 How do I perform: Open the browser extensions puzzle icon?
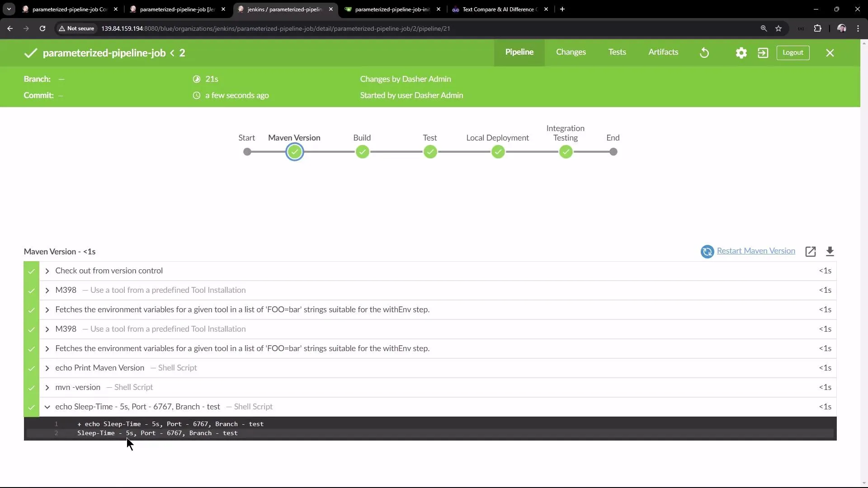[818, 28]
